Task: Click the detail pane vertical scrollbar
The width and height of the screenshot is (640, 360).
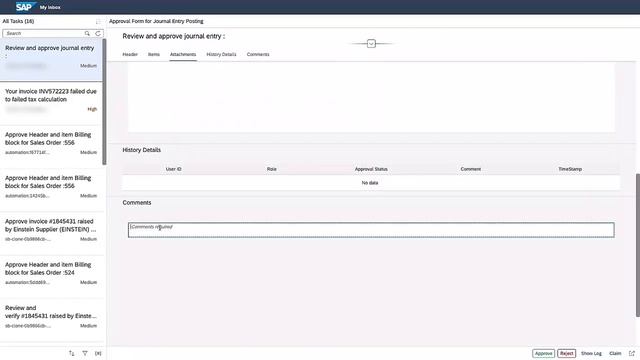Action: coord(638,245)
